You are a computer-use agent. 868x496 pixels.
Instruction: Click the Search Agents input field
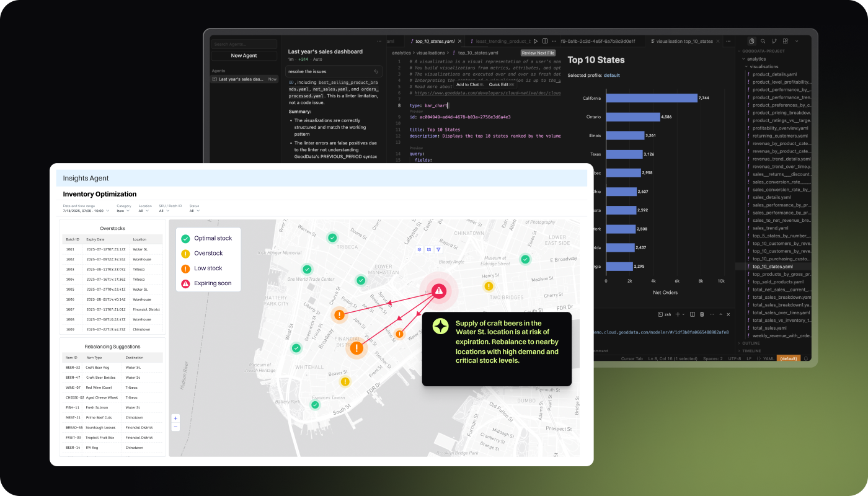coord(244,45)
